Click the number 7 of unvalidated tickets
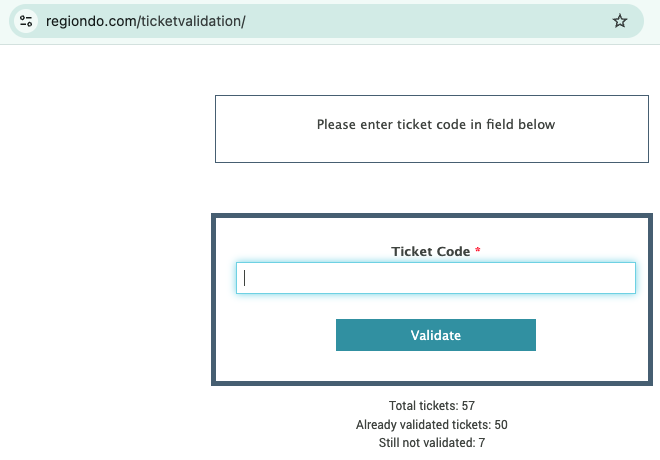660x460 pixels. tap(482, 443)
